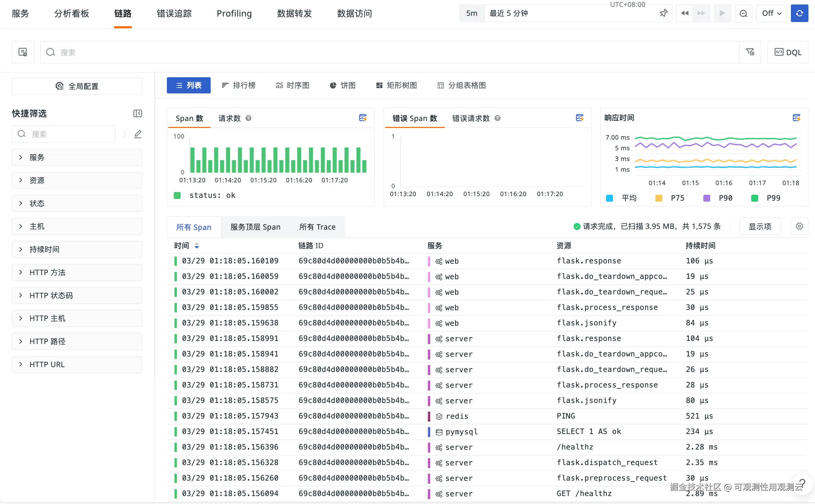815x504 pixels.
Task: Click the rewind time range button
Action: pyautogui.click(x=685, y=13)
